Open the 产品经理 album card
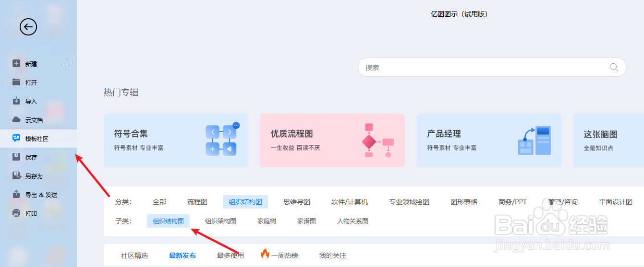Viewport: 644px width, 267px height. click(489, 140)
